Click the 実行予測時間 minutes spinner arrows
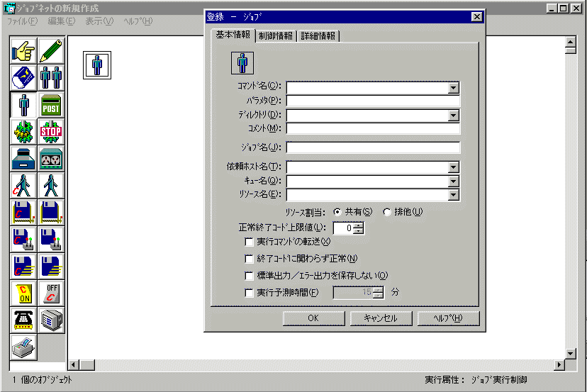Viewport: 587px width, 392px height. [x=379, y=293]
